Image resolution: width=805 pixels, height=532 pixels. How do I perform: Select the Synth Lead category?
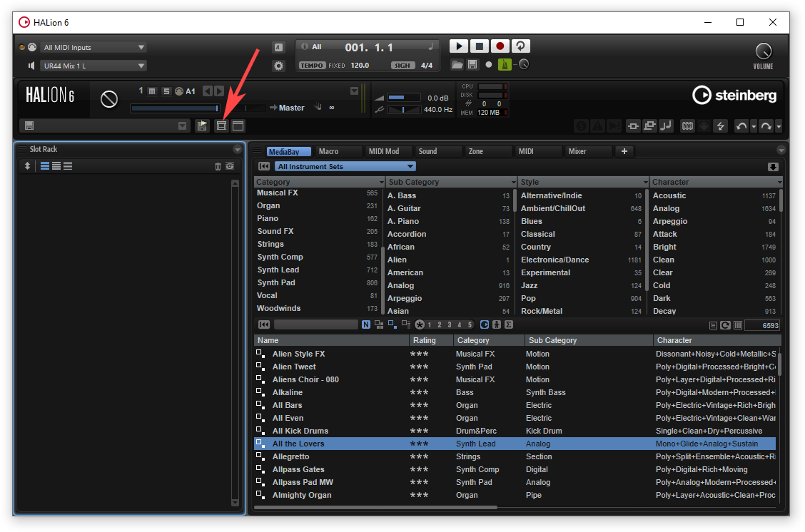pos(318,270)
